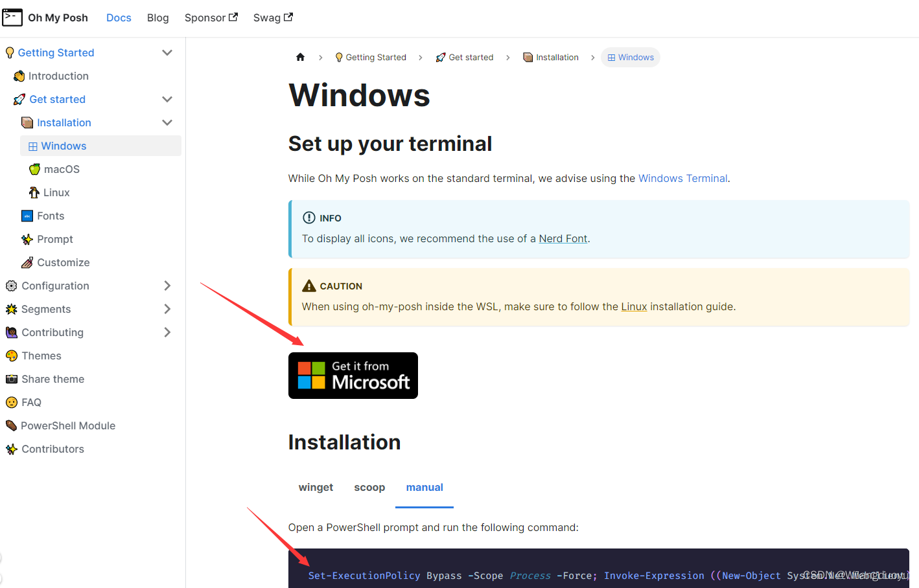Collapse the Get started sidebar group
Image resolution: width=919 pixels, height=588 pixels.
coord(167,99)
